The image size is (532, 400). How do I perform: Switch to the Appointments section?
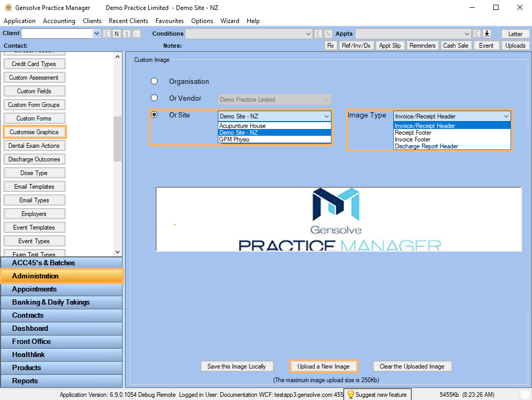(x=61, y=289)
